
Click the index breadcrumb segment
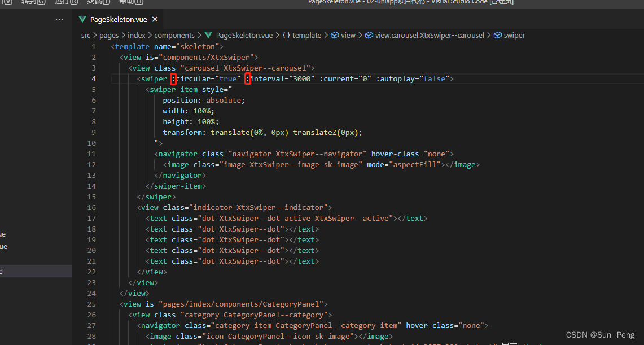pyautogui.click(x=137, y=36)
